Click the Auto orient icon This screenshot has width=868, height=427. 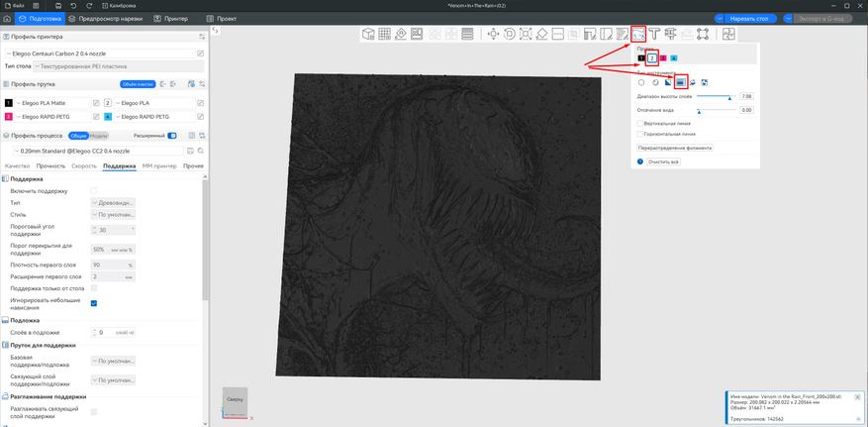401,35
